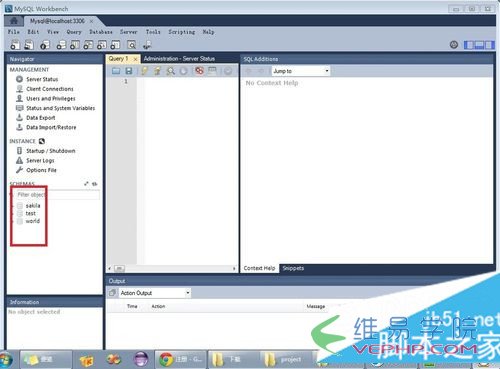Open the Jump to dropdown
The image size is (500, 369).
(x=301, y=71)
